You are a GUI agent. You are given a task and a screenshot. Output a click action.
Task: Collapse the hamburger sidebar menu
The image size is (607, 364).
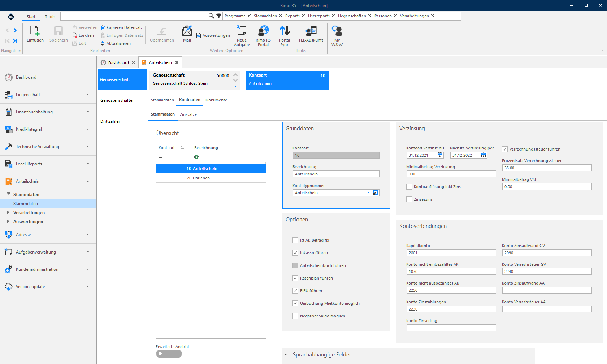coord(9,62)
